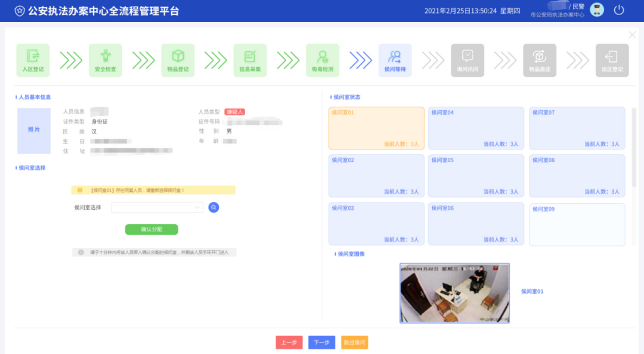
Task: Select the 安全检查 step icon
Action: 106,60
